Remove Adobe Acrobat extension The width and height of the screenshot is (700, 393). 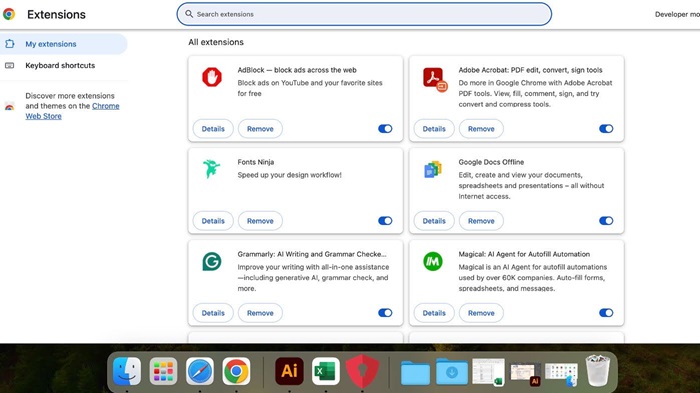[481, 129]
